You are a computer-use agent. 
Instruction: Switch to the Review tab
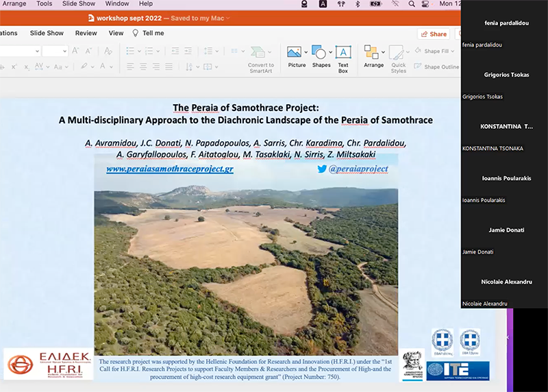point(86,33)
